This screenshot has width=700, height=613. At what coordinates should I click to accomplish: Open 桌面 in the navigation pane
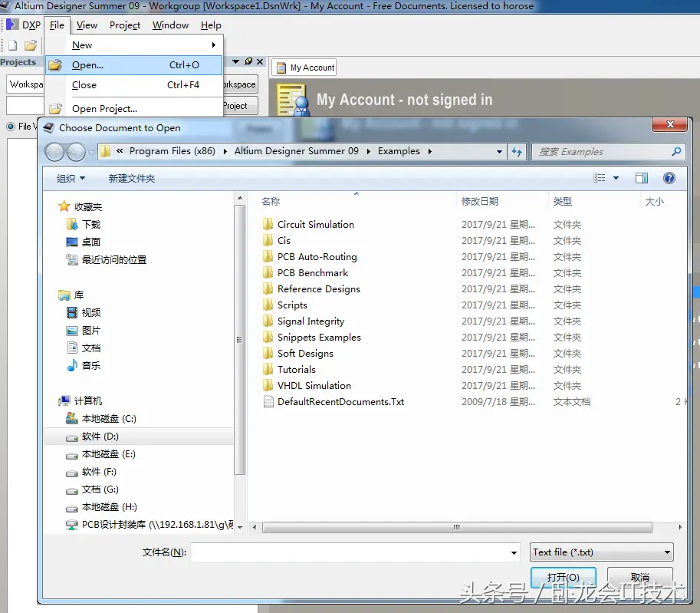point(91,242)
